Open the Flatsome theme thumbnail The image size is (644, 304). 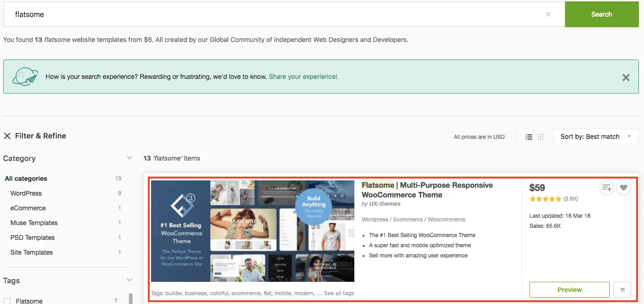click(253, 231)
